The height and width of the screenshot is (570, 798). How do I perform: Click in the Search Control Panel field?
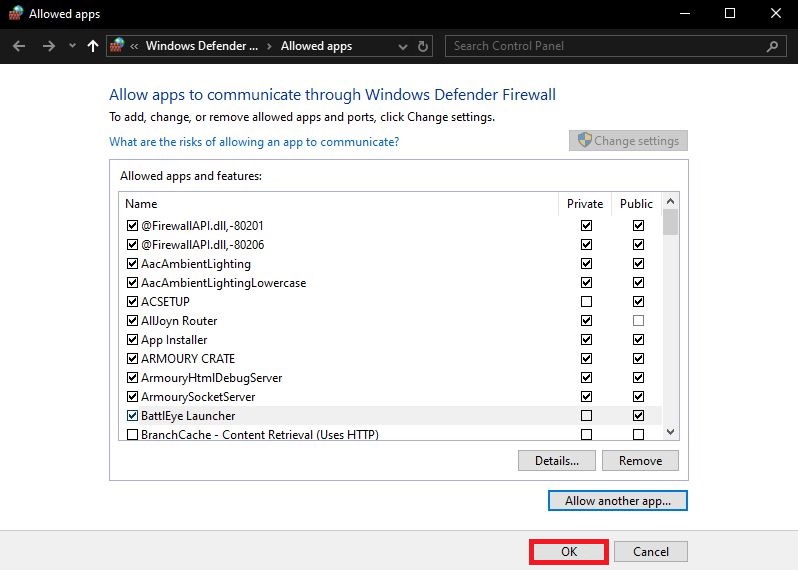point(605,46)
